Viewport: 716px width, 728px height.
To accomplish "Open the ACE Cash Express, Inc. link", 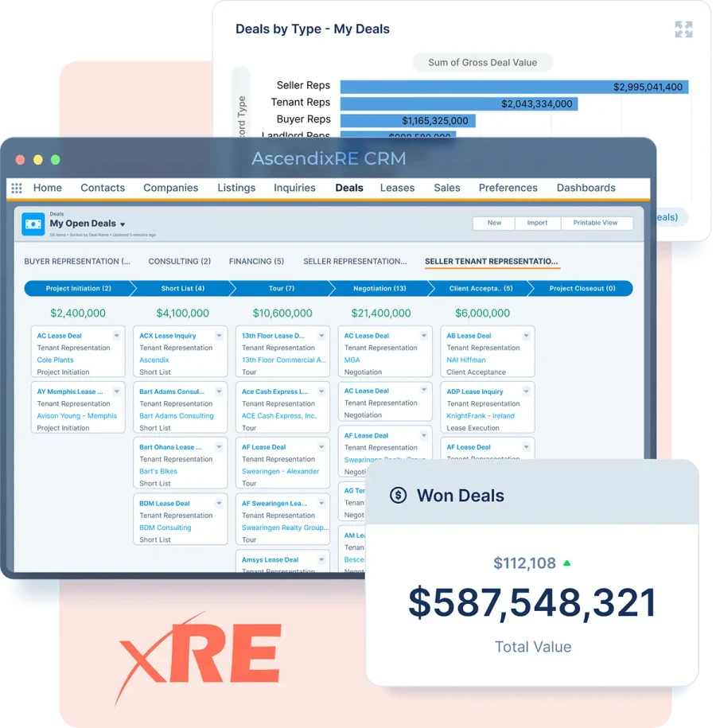I will coord(279,415).
